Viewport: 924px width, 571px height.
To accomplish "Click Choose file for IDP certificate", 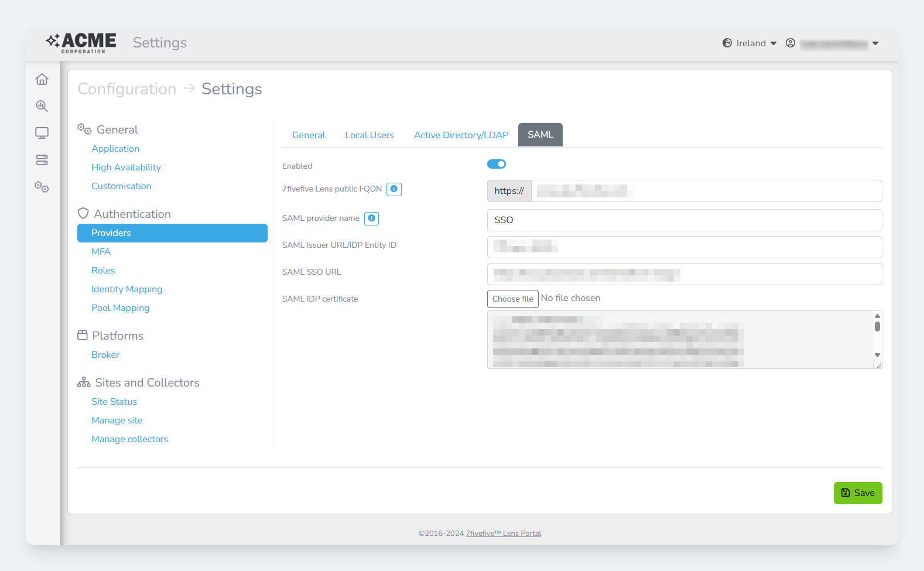I will coord(512,299).
